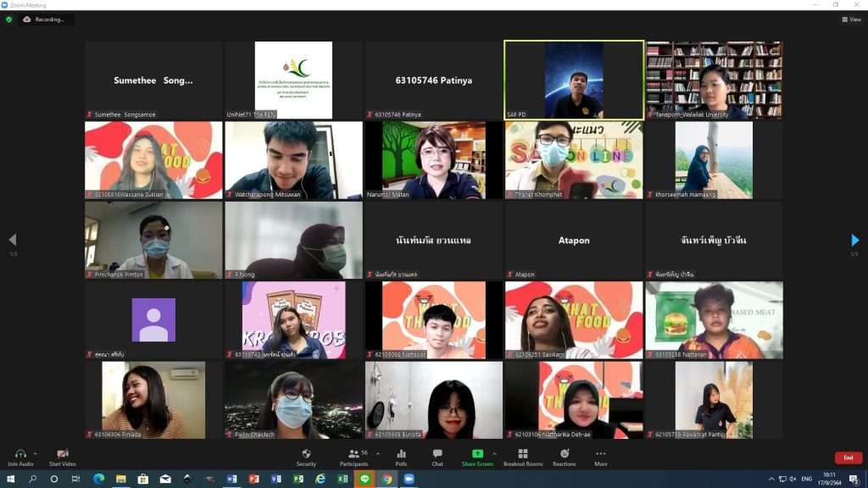This screenshot has width=868, height=488.
Task: Go to previous gallery page arrow
Action: pos(12,241)
